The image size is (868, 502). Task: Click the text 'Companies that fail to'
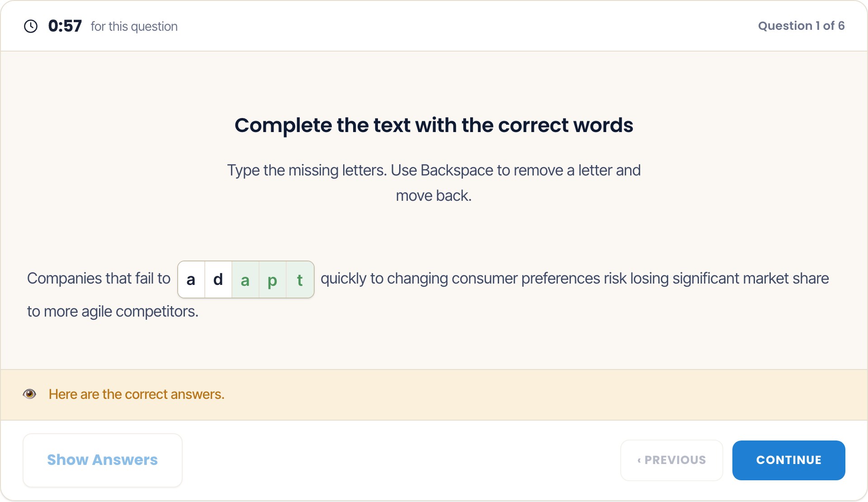(x=99, y=279)
